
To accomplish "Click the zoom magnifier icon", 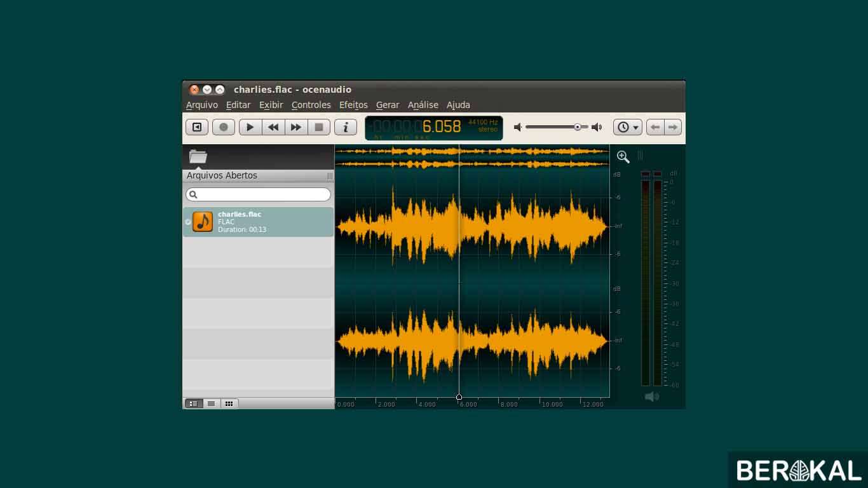I will click(623, 156).
